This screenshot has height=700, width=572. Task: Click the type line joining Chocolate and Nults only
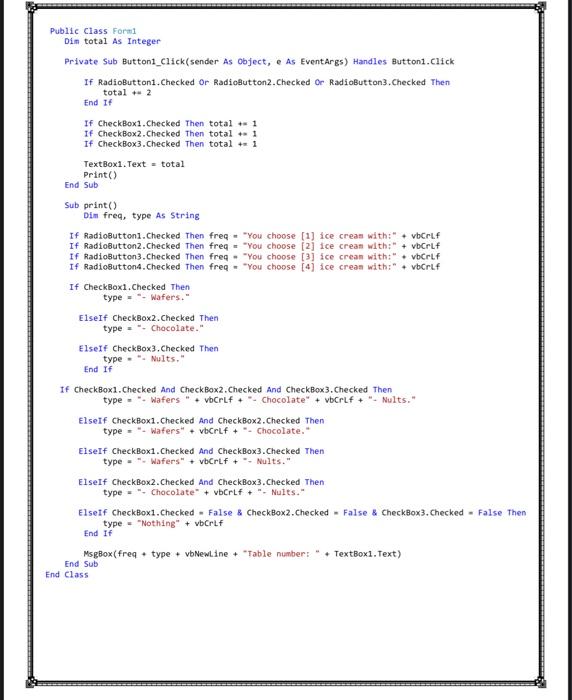204,492
